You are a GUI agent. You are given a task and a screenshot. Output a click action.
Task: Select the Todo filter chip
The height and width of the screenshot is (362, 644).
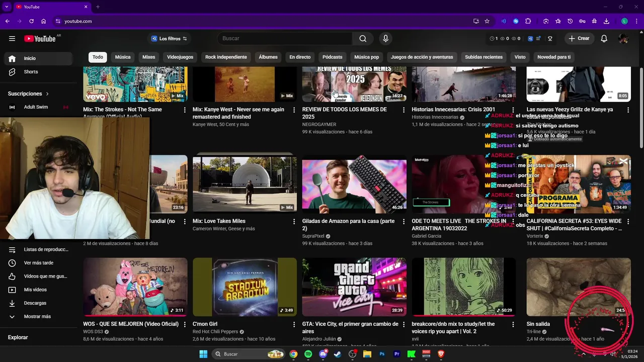pyautogui.click(x=98, y=57)
